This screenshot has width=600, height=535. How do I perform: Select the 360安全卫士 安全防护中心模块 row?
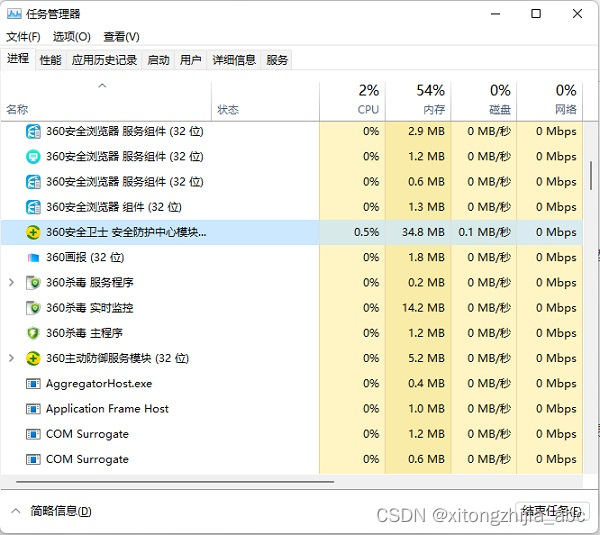pos(292,232)
